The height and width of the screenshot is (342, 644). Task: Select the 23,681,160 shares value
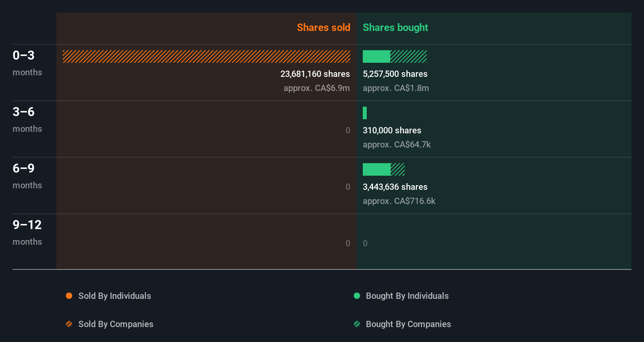(315, 74)
